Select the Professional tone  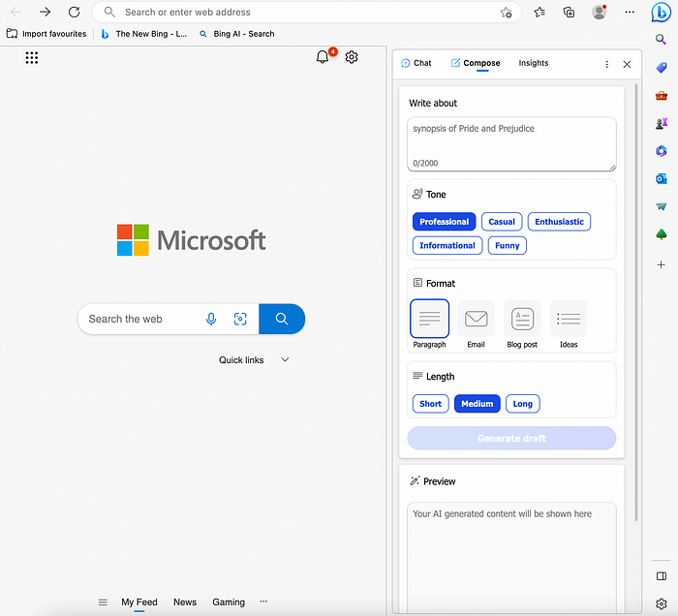(444, 222)
